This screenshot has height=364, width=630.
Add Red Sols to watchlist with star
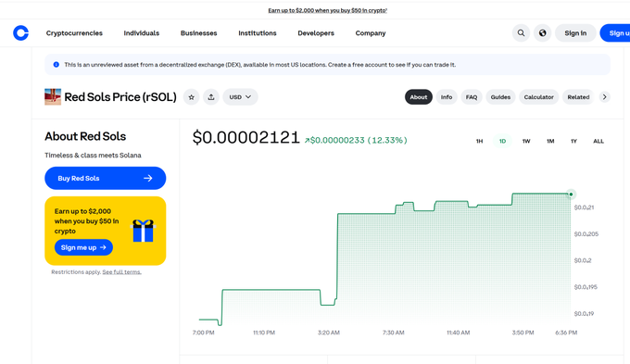(x=191, y=97)
